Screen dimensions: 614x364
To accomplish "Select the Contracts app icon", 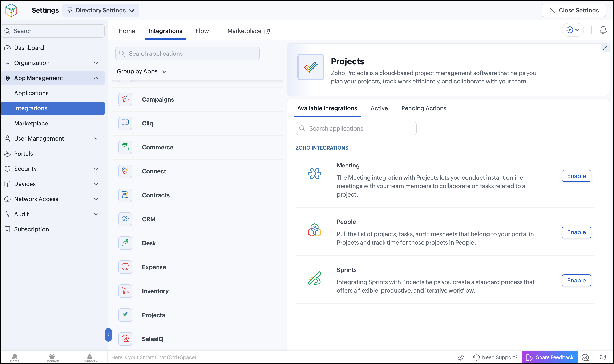I will point(125,195).
